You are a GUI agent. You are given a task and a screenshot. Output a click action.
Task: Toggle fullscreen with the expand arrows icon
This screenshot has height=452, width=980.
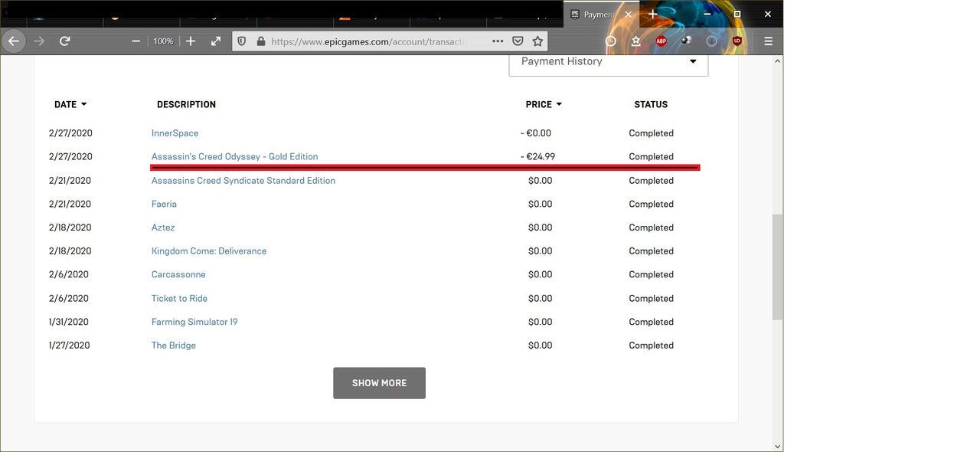pyautogui.click(x=216, y=41)
